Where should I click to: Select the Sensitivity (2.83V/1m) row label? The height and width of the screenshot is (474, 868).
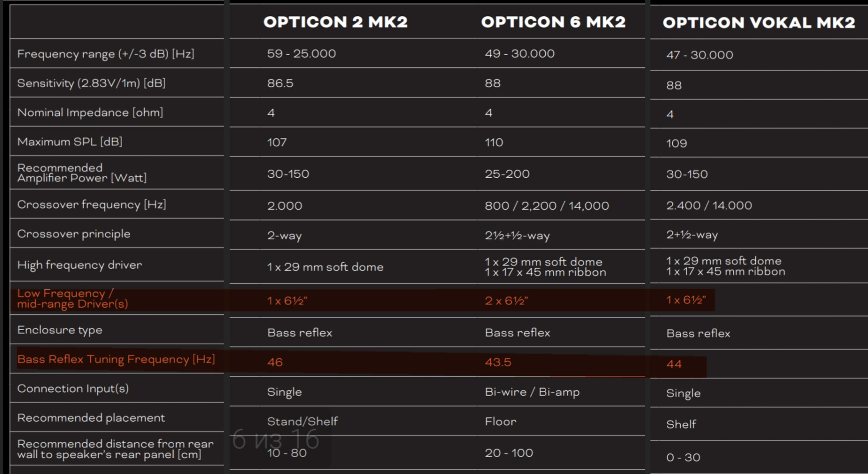pos(91,83)
